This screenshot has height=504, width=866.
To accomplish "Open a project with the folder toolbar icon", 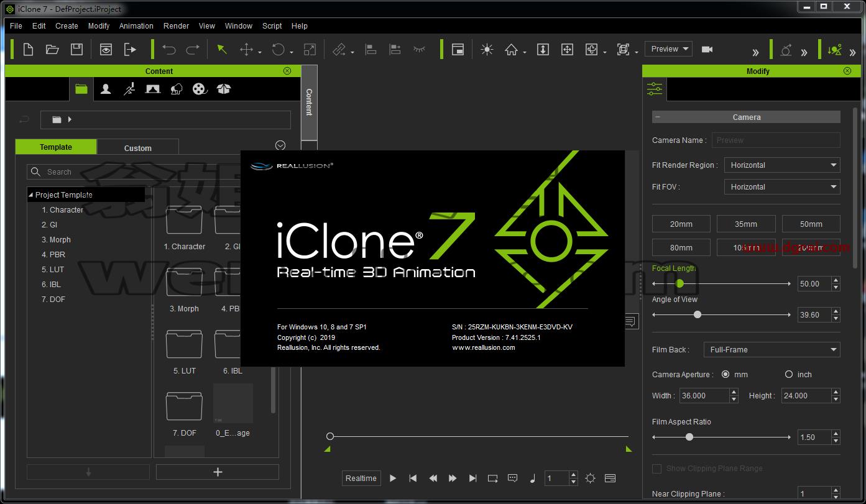I will 52,50.
